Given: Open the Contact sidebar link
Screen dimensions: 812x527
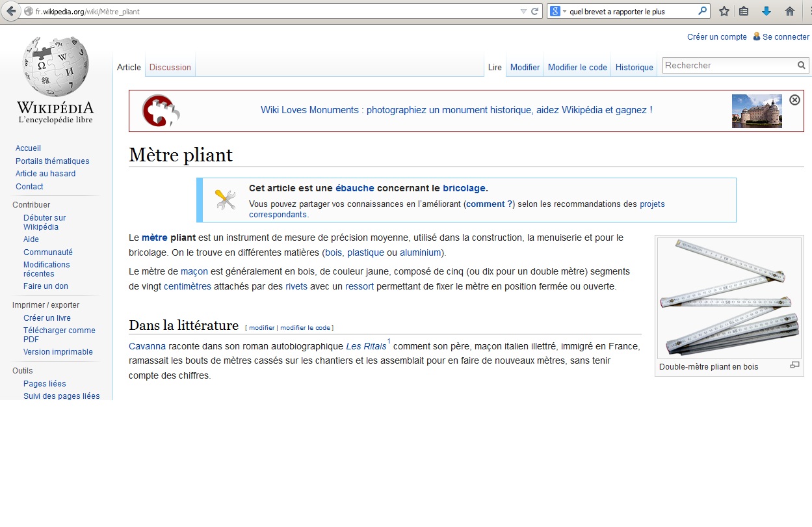Looking at the screenshot, I should [x=29, y=187].
